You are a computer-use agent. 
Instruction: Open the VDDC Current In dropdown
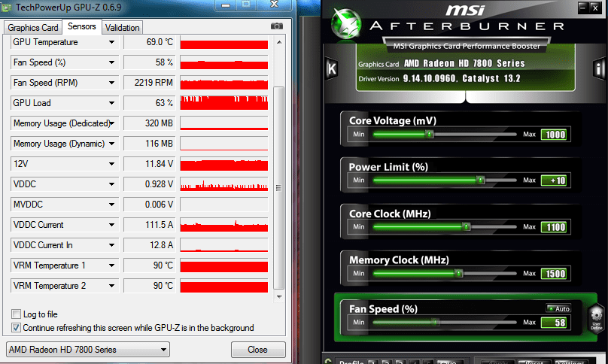[x=111, y=245]
